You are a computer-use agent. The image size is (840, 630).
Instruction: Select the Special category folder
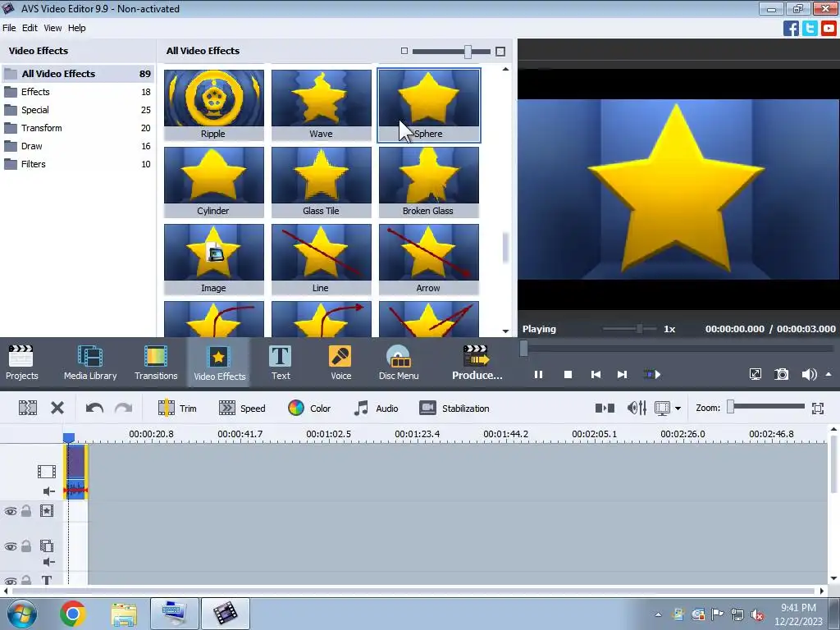click(x=78, y=110)
